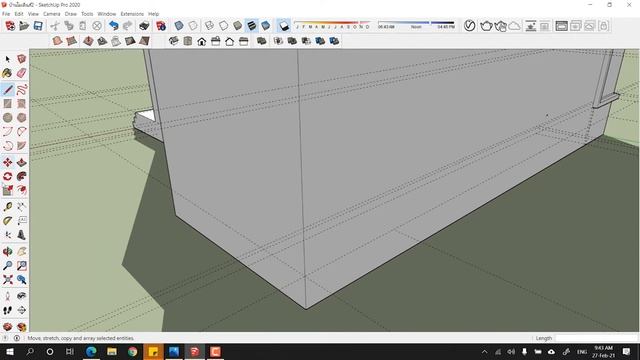
Task: Show the V-Ray frame buffer window
Action: point(562,26)
